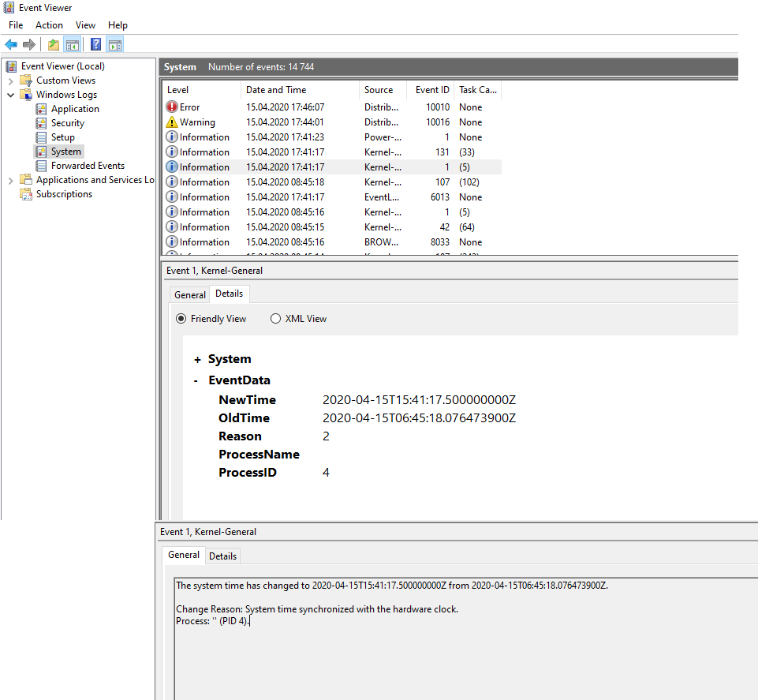The image size is (758, 700).
Task: Collapse the Windows Logs tree node
Action: pos(10,95)
